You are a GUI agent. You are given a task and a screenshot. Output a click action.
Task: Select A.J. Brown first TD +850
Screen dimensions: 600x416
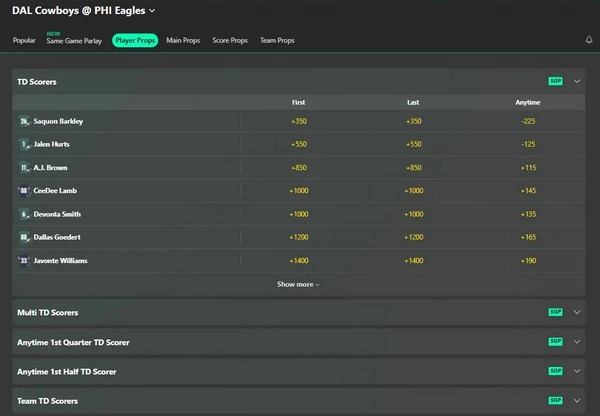click(x=299, y=168)
